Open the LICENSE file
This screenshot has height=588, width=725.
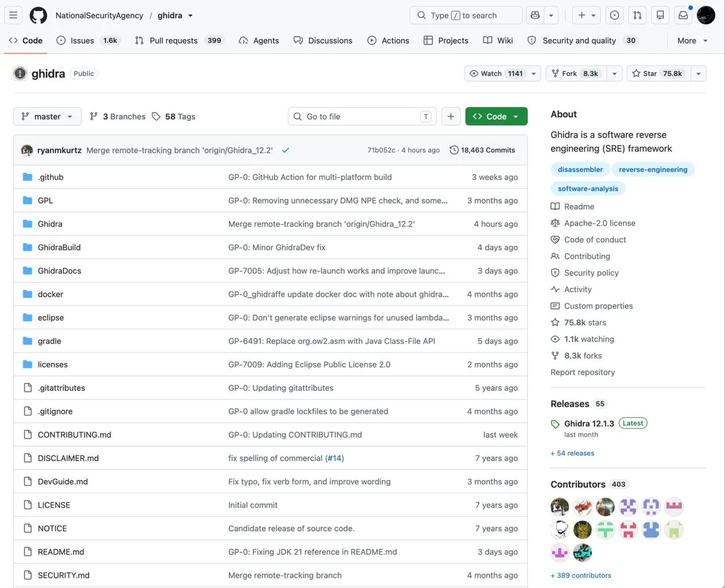(x=54, y=505)
